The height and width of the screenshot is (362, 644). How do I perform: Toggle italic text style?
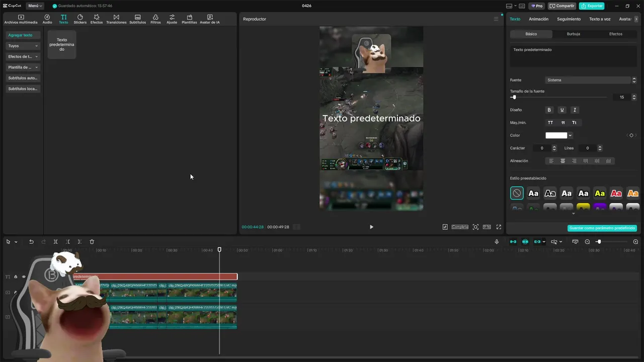click(575, 110)
